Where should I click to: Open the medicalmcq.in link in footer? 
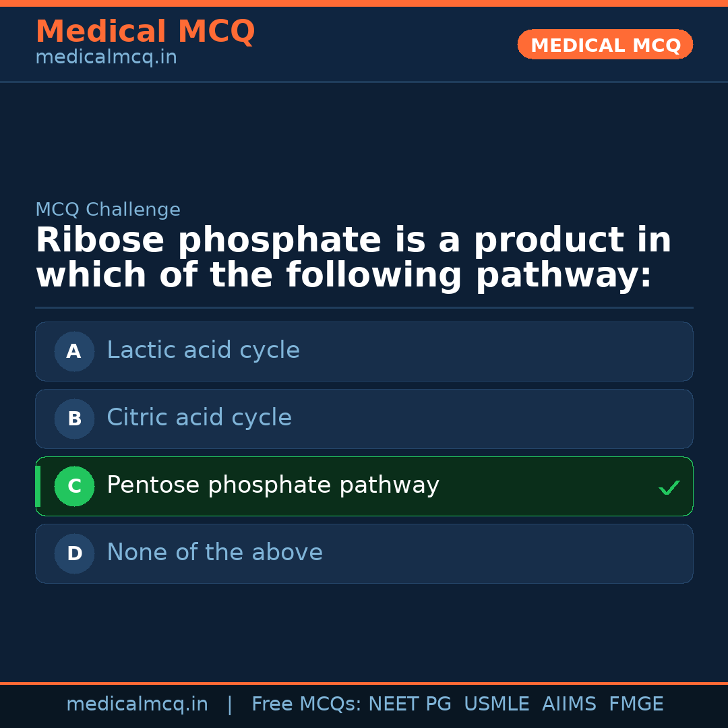[x=137, y=704]
